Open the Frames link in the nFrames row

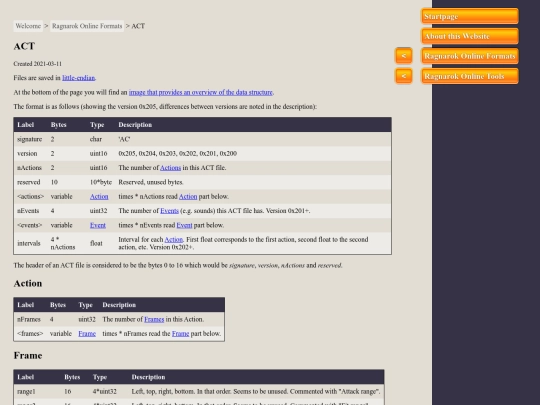154,319
